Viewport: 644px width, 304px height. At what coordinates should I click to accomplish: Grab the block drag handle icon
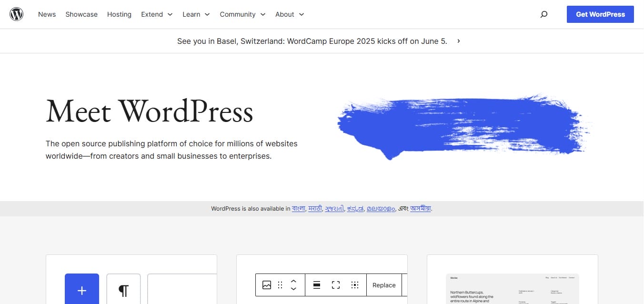(x=280, y=284)
